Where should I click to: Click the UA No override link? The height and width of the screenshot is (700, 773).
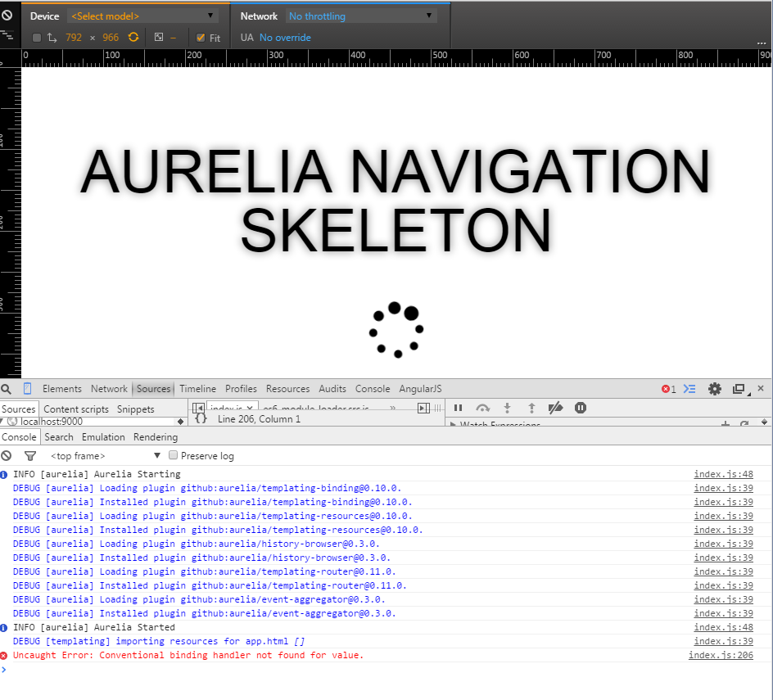coord(286,38)
